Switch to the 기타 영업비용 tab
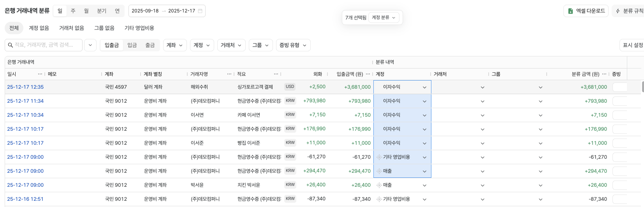This screenshot has height=207, width=644. coord(139,28)
